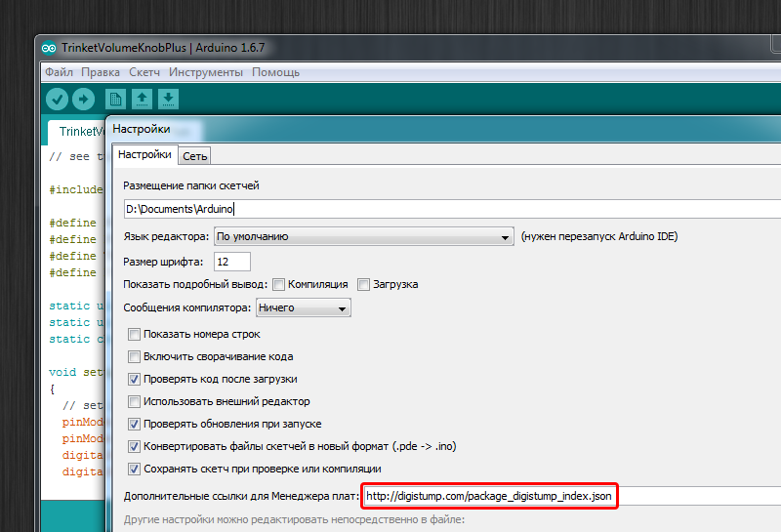Screen dimensions: 781x532
Task: Click the нужен перезапуск Arduino IDE note
Action: 599,236
